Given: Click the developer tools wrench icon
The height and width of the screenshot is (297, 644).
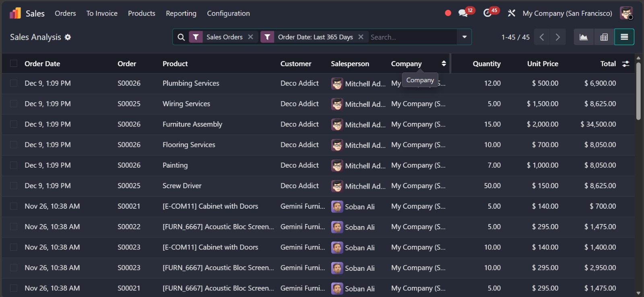Looking at the screenshot, I should click(512, 13).
